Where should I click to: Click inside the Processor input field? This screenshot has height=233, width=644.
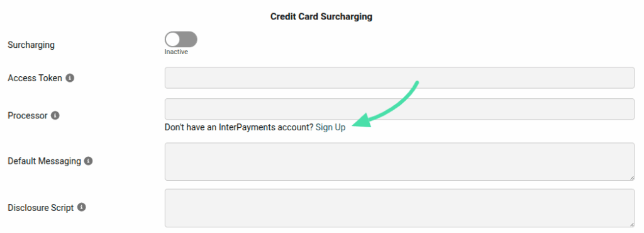(x=399, y=109)
